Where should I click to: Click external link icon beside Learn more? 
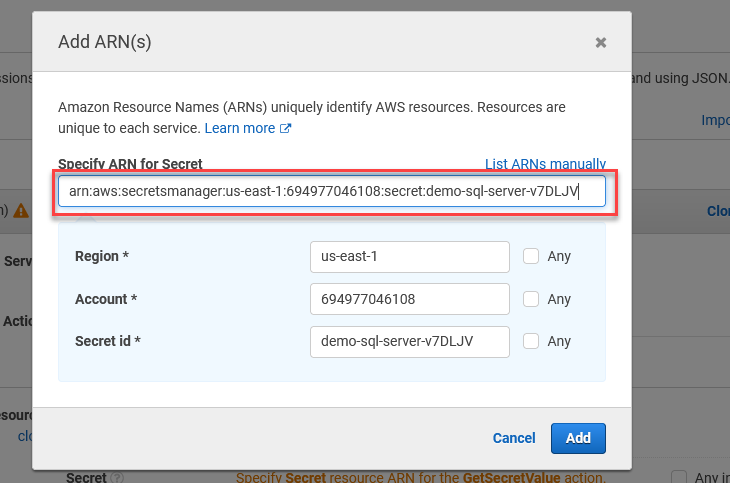click(285, 128)
